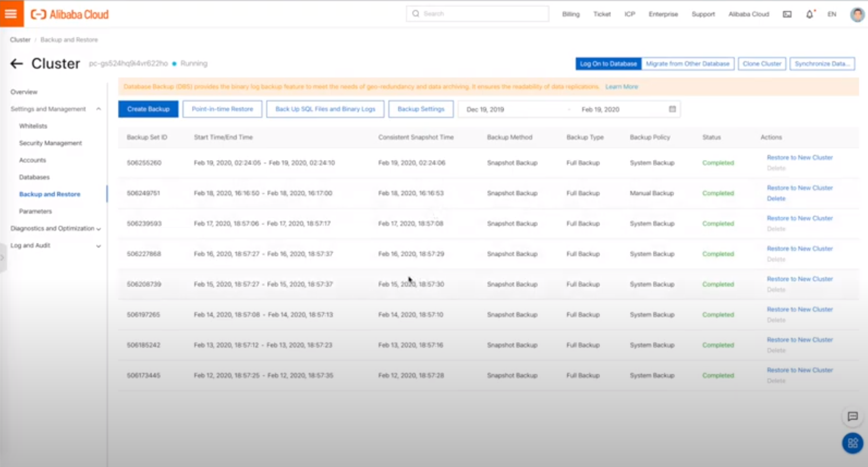Open the hamburger navigation menu
Image resolution: width=868 pixels, height=467 pixels.
click(10, 13)
